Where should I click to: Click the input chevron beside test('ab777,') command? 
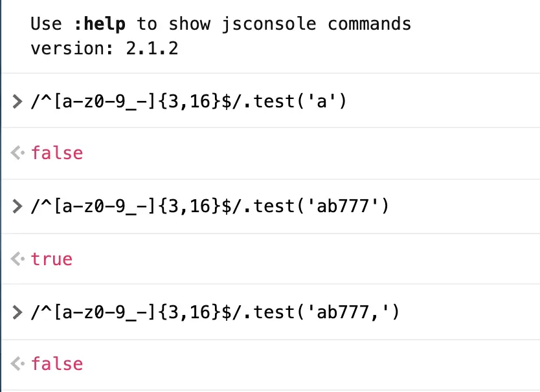pos(17,312)
